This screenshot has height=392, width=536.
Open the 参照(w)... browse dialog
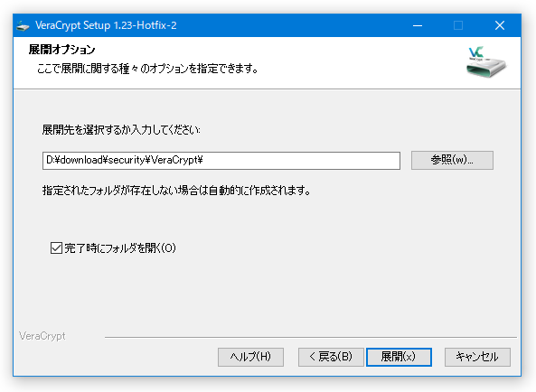tap(452, 160)
